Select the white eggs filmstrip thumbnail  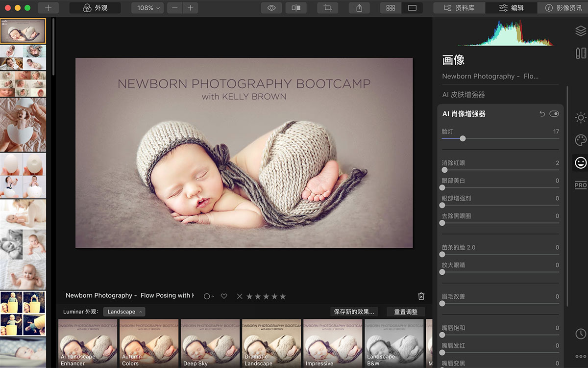pos(23,175)
